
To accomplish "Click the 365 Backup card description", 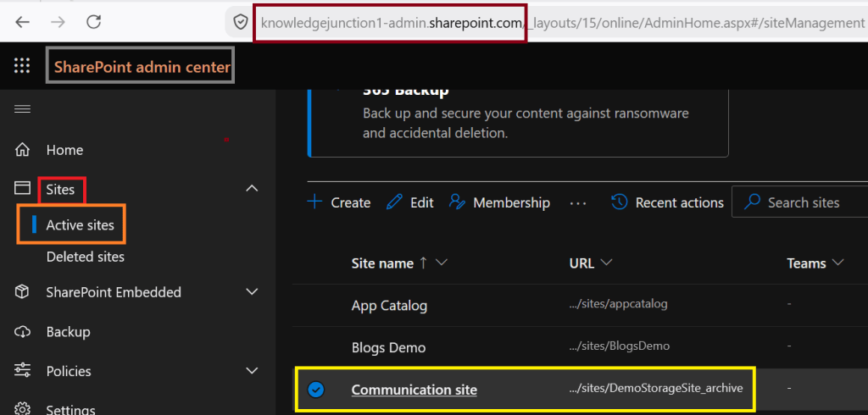I will [x=526, y=124].
